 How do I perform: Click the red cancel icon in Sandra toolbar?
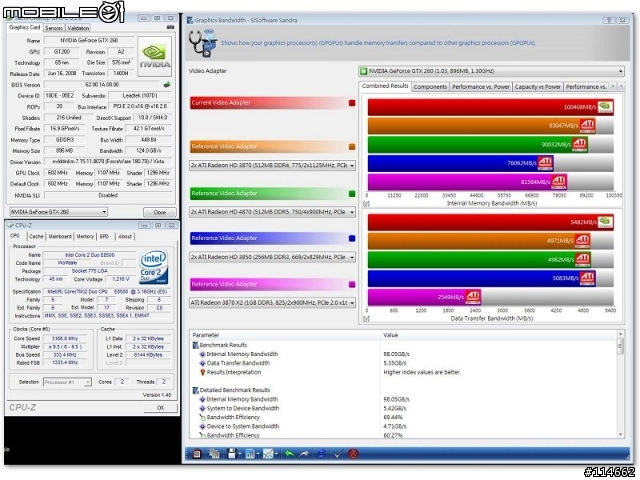(x=353, y=453)
